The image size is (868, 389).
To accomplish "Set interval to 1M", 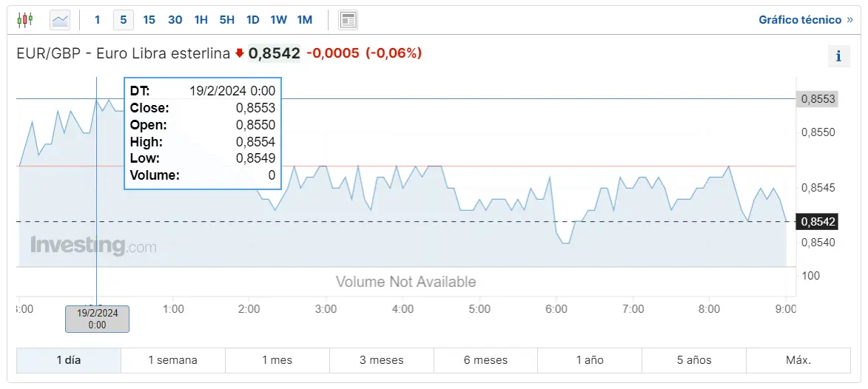I will click(304, 21).
